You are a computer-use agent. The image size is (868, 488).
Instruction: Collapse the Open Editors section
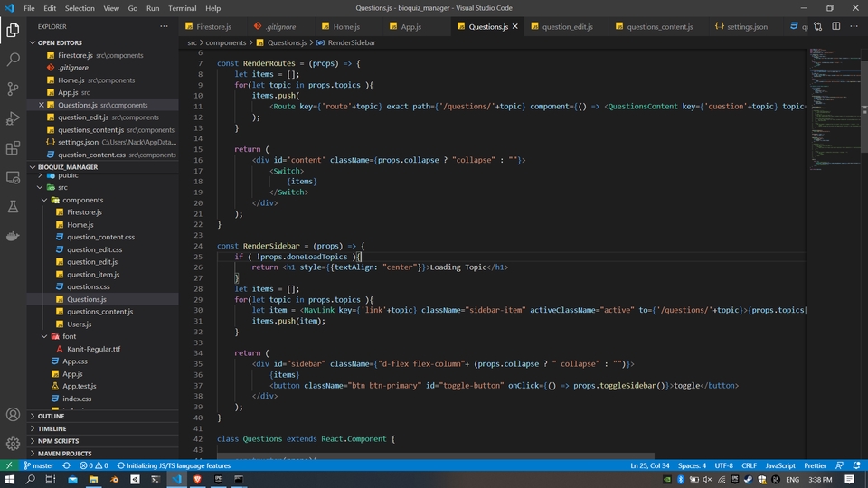(33, 42)
